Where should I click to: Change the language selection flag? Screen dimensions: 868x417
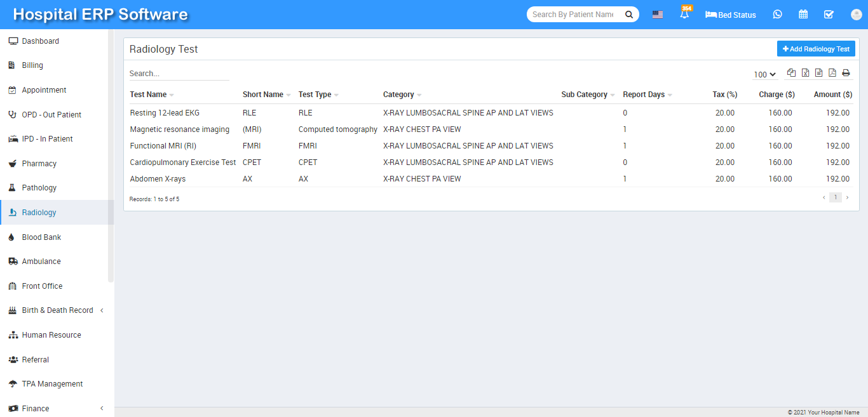coord(657,14)
